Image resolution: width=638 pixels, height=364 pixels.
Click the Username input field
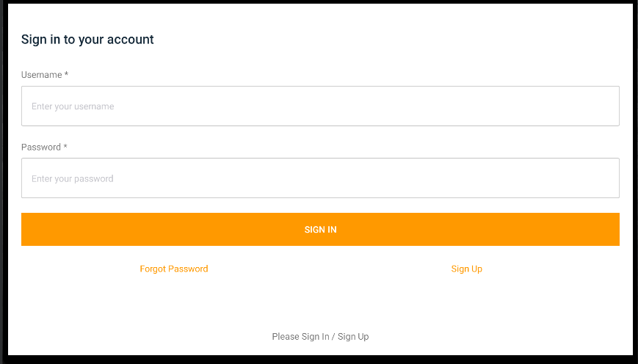click(320, 106)
